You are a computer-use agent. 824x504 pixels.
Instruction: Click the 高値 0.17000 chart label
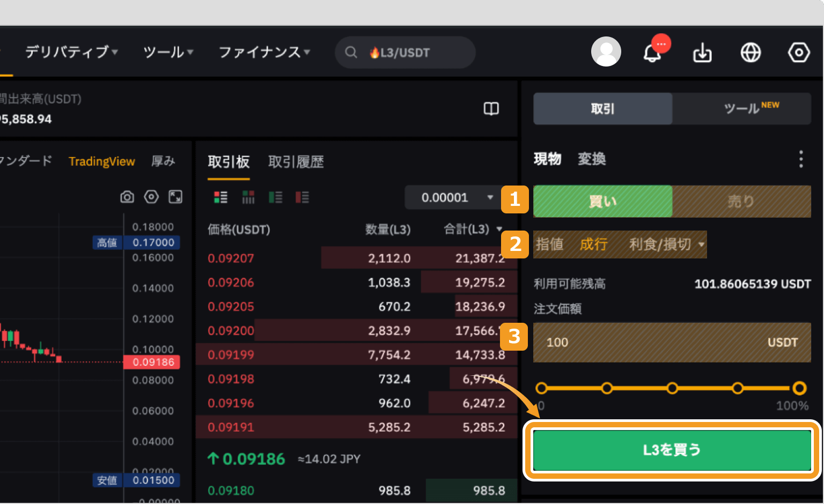pyautogui.click(x=136, y=242)
